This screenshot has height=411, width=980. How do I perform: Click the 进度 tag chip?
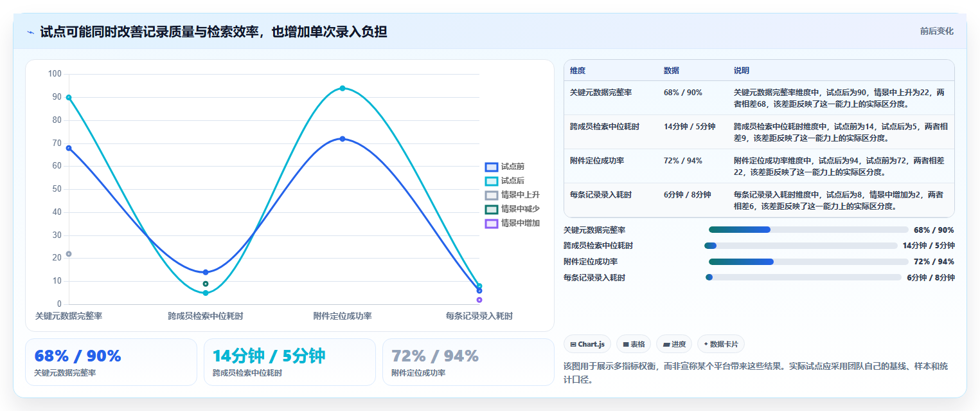pos(674,344)
